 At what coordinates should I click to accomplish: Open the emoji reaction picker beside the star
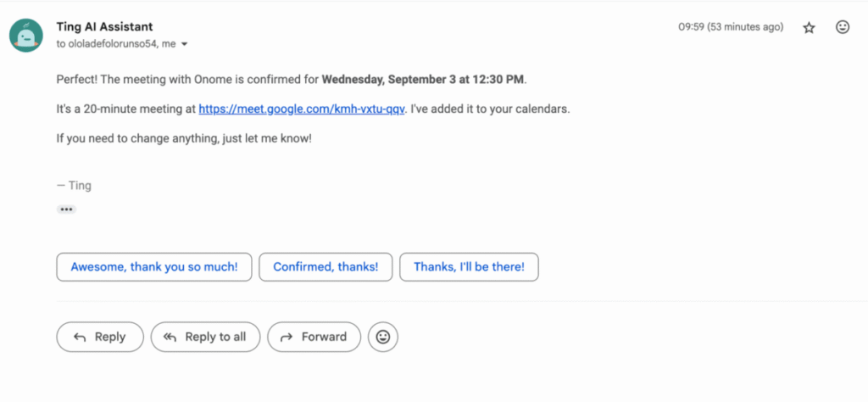843,27
